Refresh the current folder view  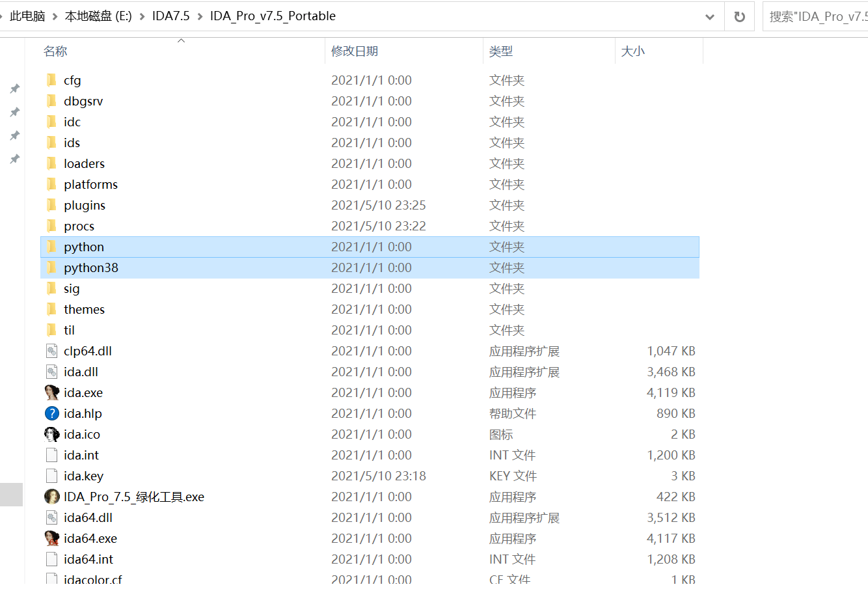740,17
